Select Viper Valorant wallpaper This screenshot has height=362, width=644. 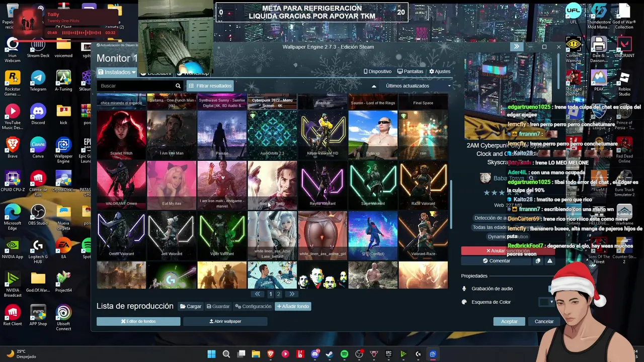tap(222, 235)
